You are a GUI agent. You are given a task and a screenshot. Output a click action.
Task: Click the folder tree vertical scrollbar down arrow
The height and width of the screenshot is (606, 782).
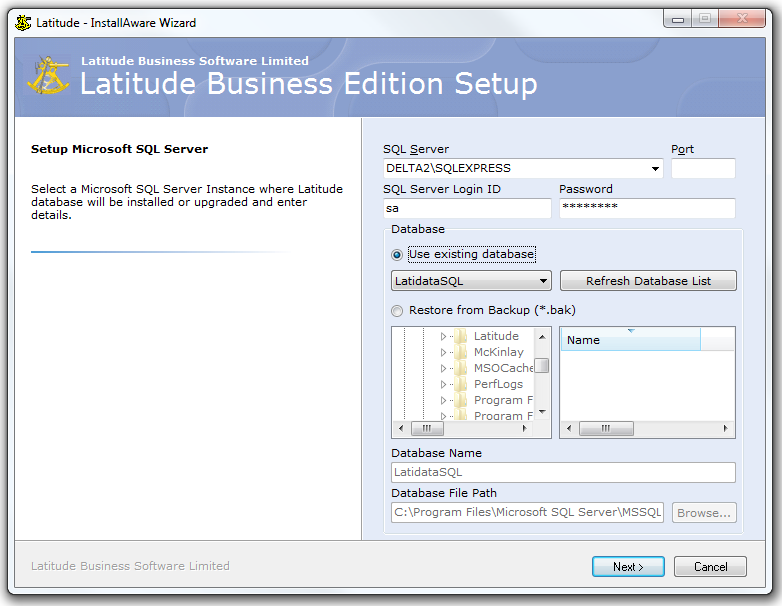(542, 412)
